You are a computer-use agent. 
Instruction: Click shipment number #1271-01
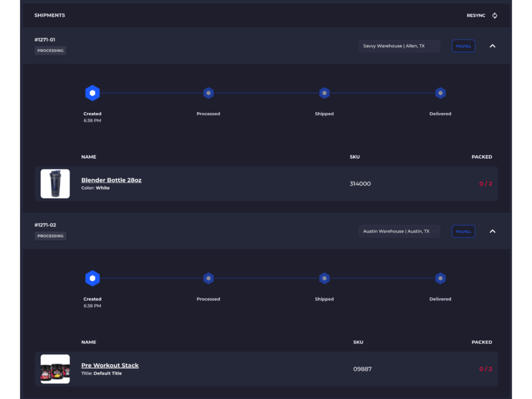(45, 40)
